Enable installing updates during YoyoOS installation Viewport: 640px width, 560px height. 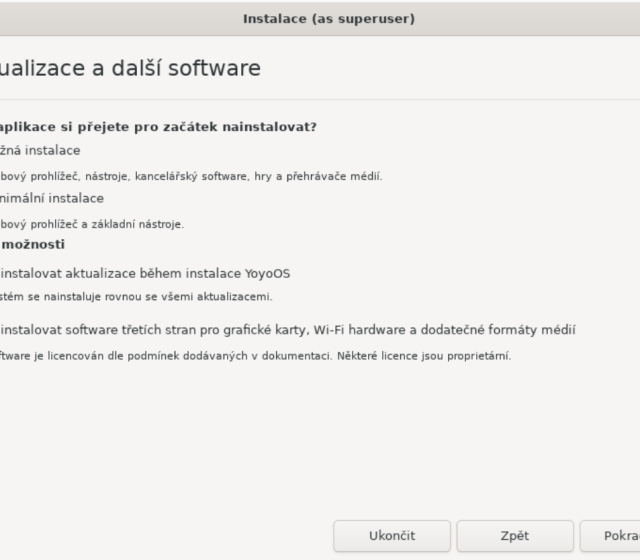pos(145,273)
